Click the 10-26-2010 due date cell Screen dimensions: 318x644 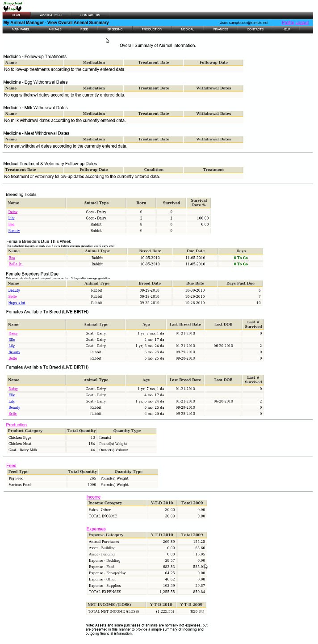(195, 303)
